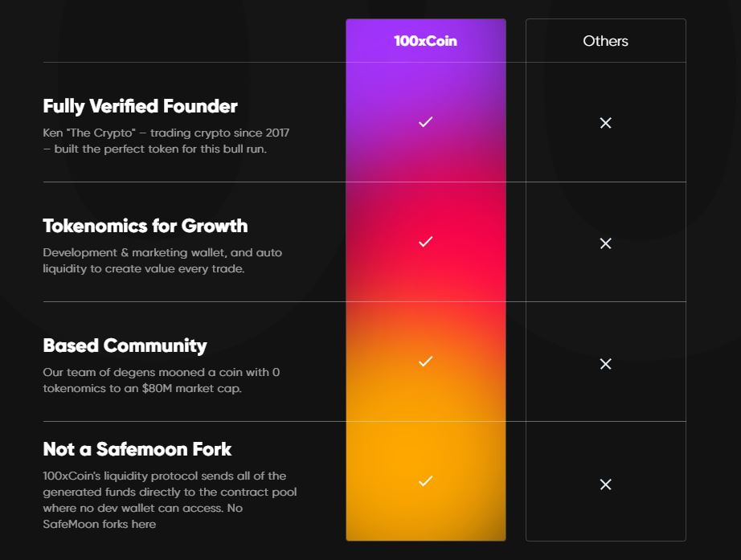Click the Fully Verified Founder heading
741x560 pixels.
point(140,106)
